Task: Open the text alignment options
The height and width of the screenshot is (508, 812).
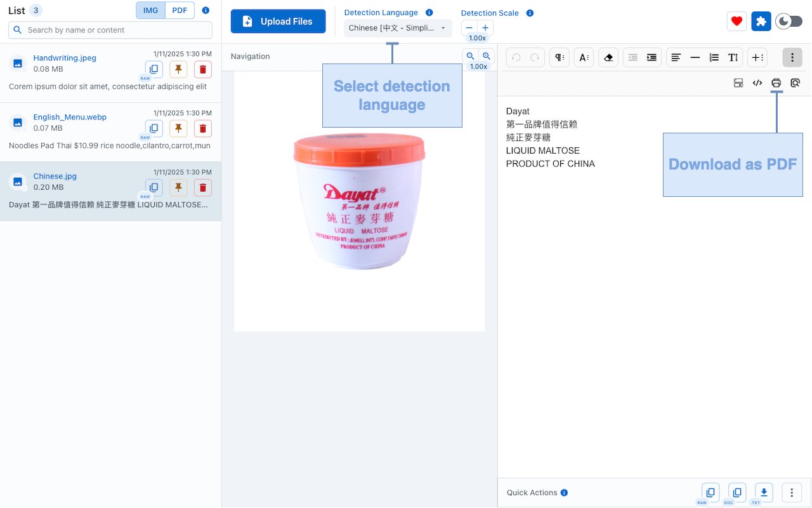Action: tap(676, 57)
